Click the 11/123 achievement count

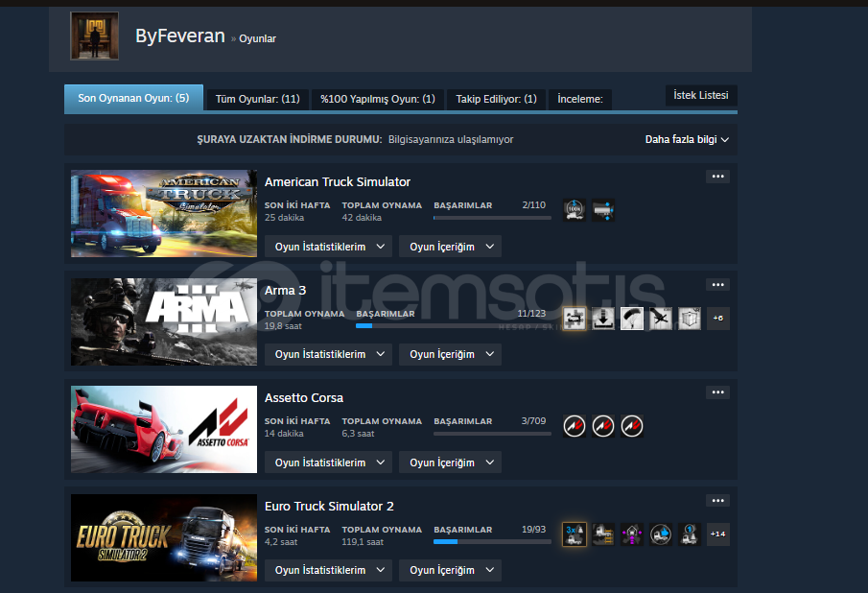[531, 314]
